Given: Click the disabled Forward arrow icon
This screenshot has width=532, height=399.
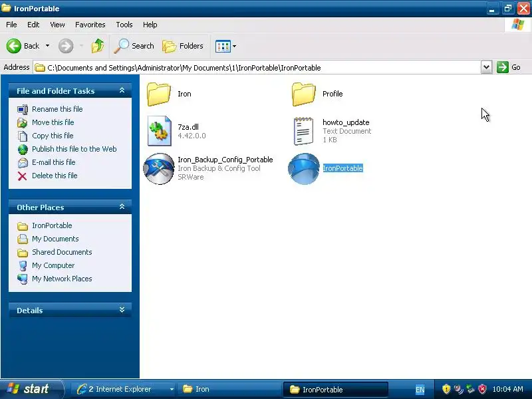Looking at the screenshot, I should pos(66,46).
